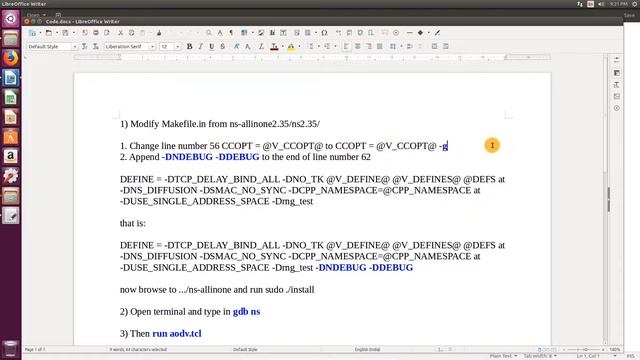Click the Insert Line icon
The image size is (640, 360).
pos(409,33)
